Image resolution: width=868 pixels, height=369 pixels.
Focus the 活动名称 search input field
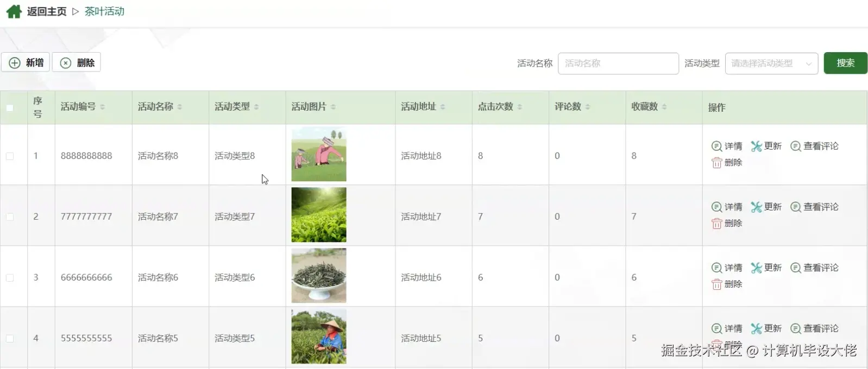click(x=618, y=63)
